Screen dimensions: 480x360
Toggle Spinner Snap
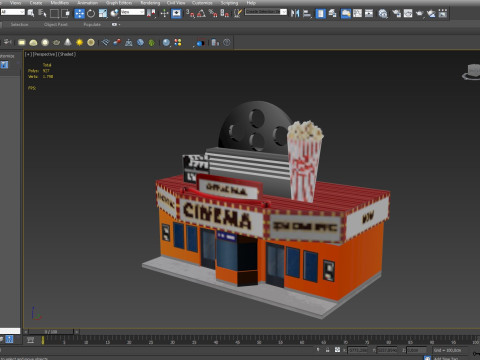[225, 13]
